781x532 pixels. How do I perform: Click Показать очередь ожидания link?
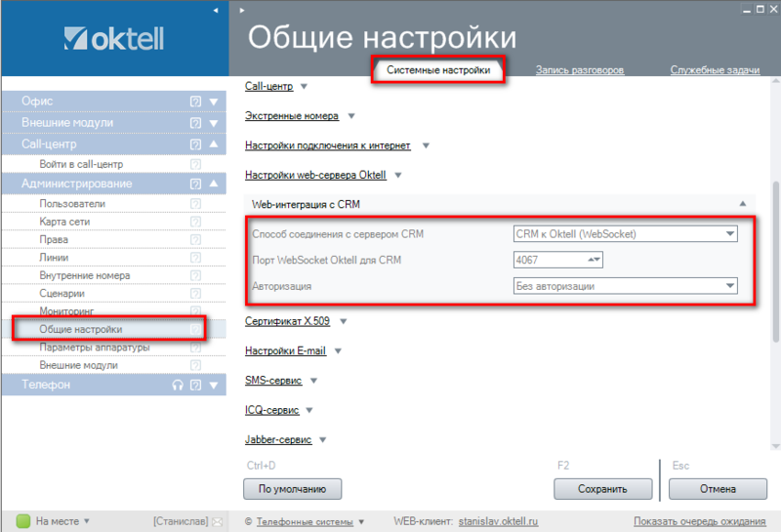click(700, 521)
